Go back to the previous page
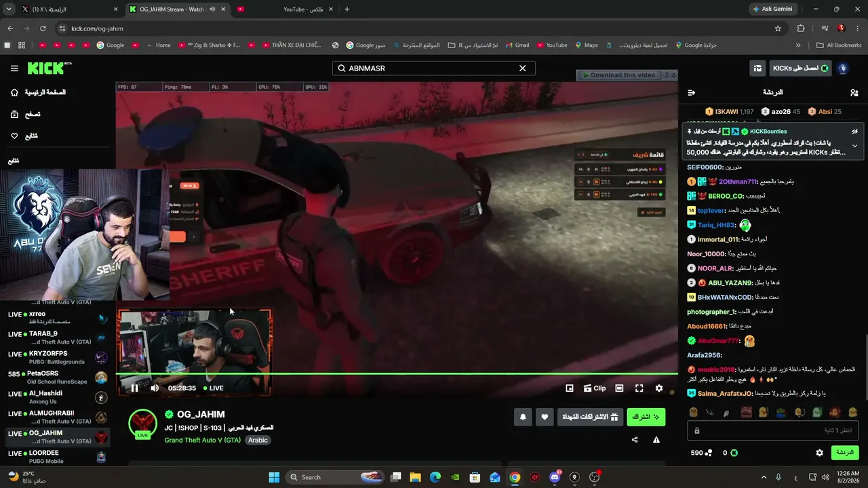 10,28
